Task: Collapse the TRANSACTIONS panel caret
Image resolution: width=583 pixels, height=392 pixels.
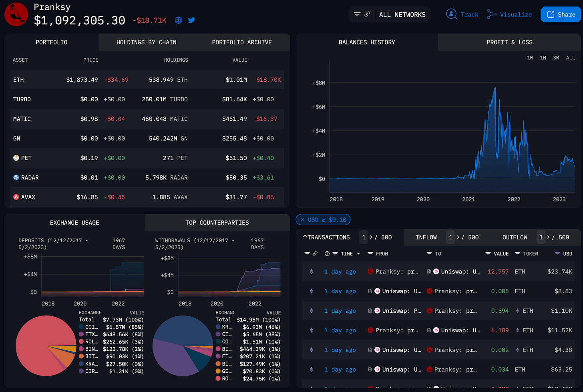Action: 305,237
